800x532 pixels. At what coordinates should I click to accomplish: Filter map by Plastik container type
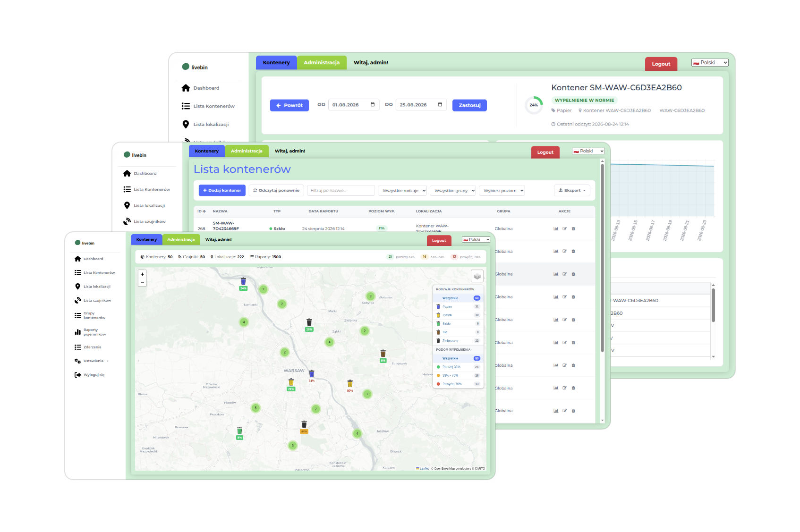(458, 315)
